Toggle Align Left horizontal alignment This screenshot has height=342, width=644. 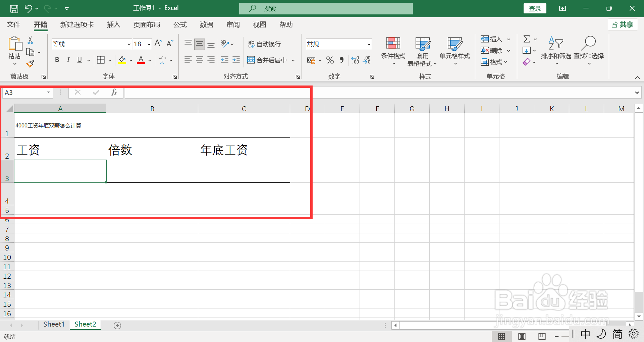coord(188,60)
